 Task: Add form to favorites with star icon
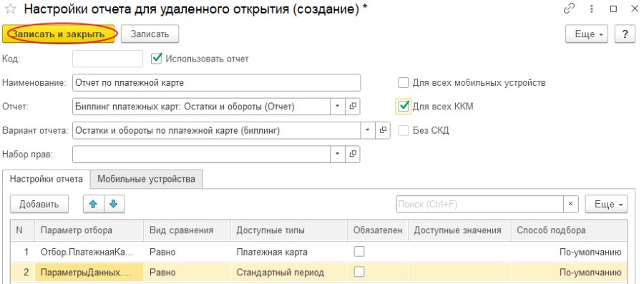[10, 9]
